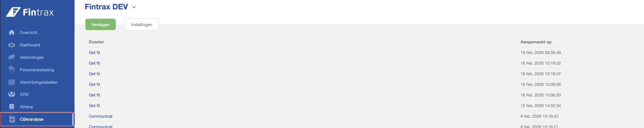Click the Dossier column header
This screenshot has height=128, width=644.
point(96,42)
